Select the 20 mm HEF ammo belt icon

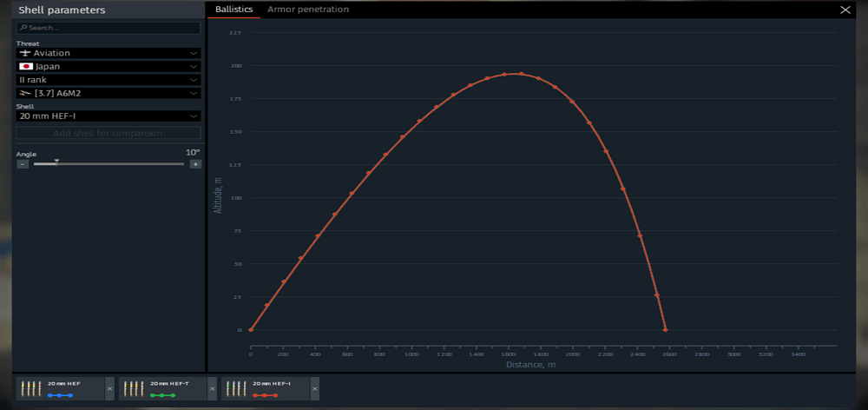tap(30, 389)
